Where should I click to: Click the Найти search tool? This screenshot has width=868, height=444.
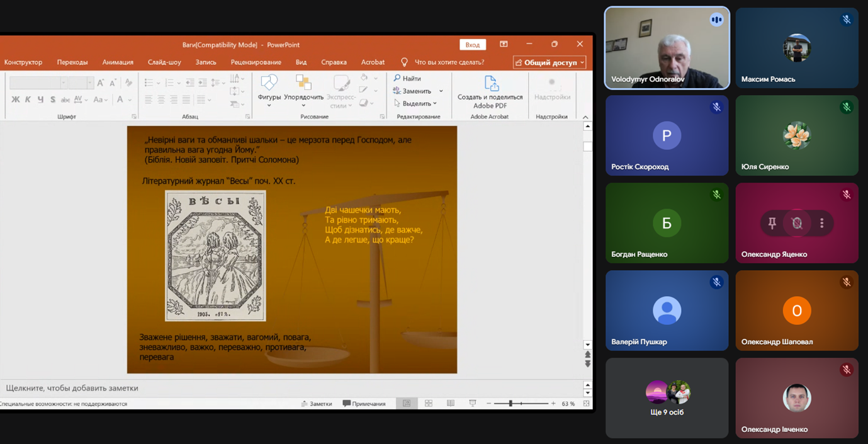[407, 79]
